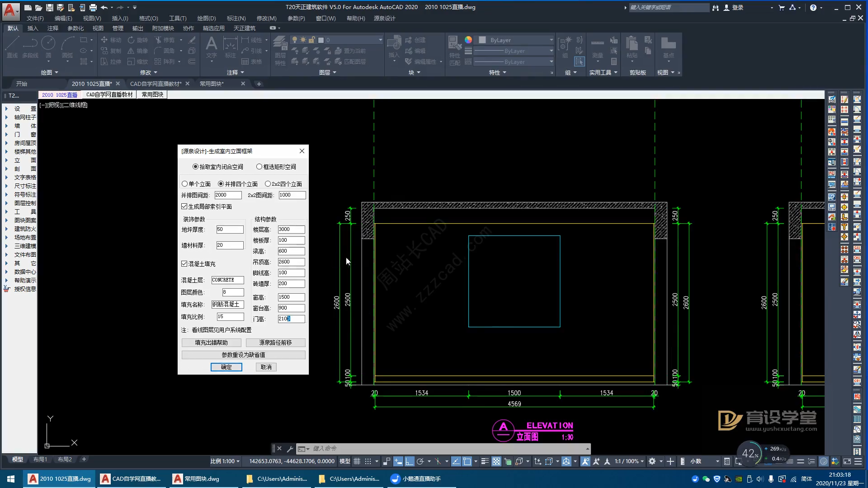
Task: Click the object color wheel icon
Action: point(468,40)
